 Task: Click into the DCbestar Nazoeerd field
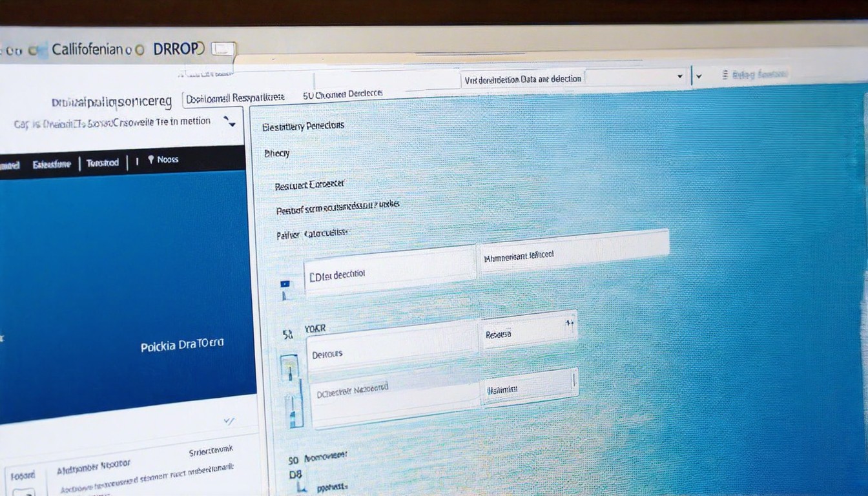click(x=397, y=400)
